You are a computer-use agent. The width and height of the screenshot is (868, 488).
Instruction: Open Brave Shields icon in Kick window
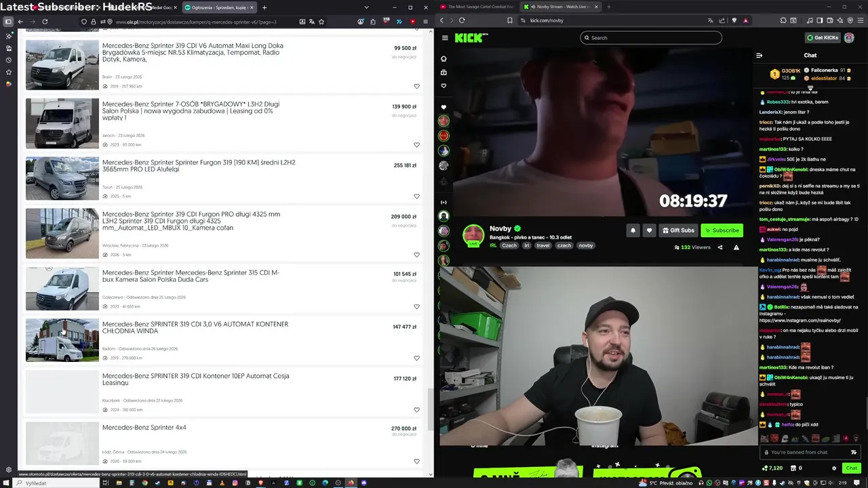coord(734,20)
